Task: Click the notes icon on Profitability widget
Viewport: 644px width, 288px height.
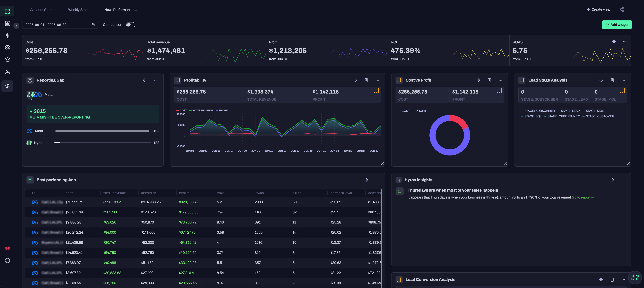Action: coord(366,80)
